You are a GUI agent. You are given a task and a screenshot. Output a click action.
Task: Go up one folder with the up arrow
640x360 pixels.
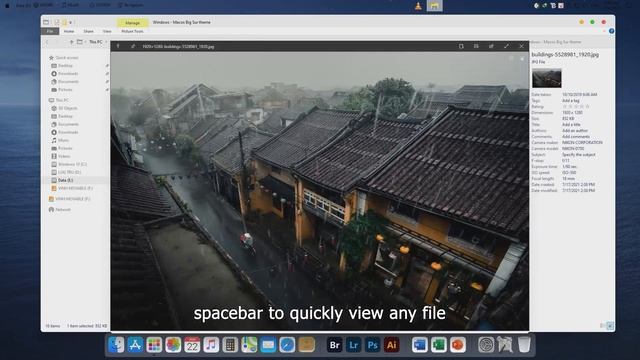click(x=71, y=42)
